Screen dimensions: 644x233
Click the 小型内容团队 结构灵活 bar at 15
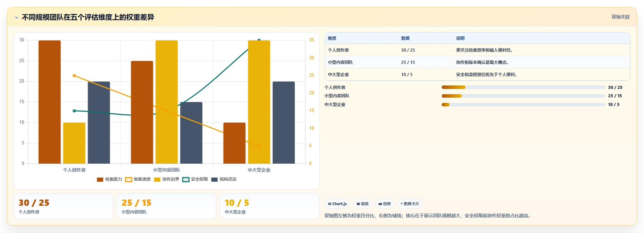click(x=191, y=133)
